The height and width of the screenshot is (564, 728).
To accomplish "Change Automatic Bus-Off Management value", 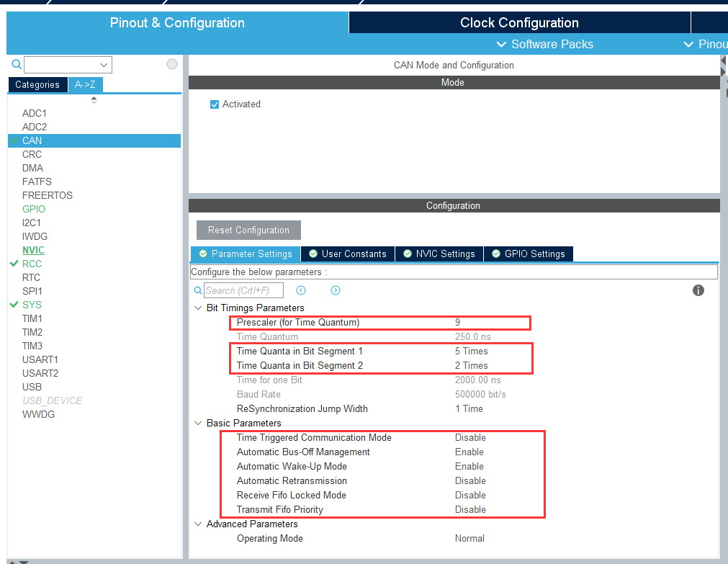I will coord(469,452).
